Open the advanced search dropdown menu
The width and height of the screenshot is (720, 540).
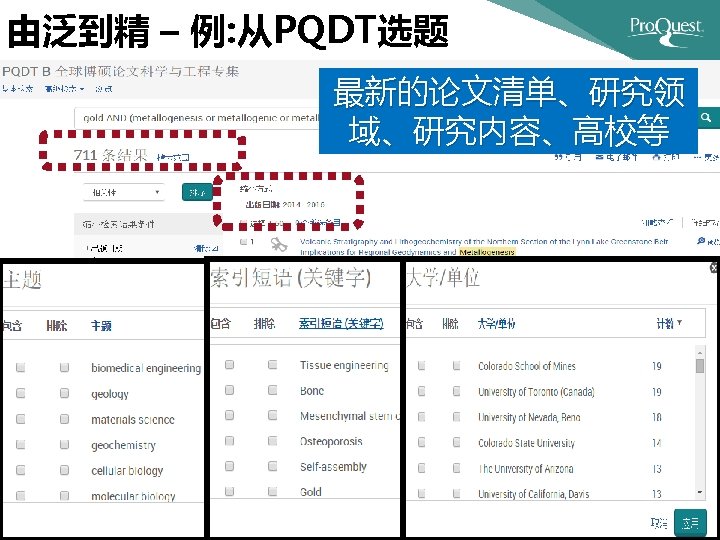(64, 89)
